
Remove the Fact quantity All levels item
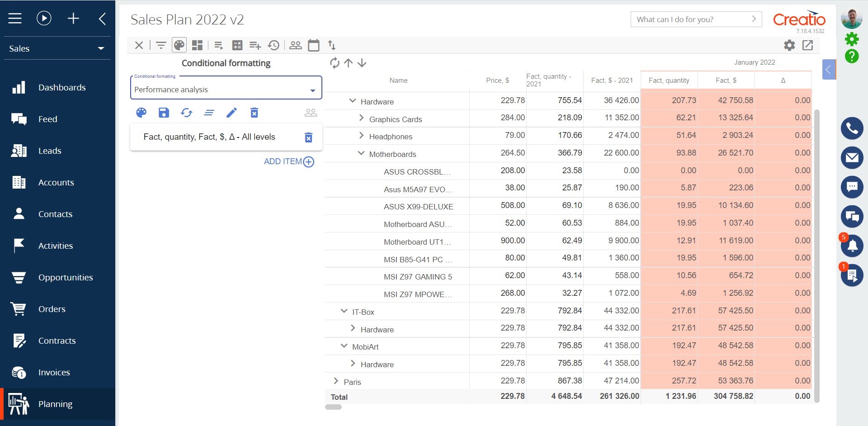309,137
